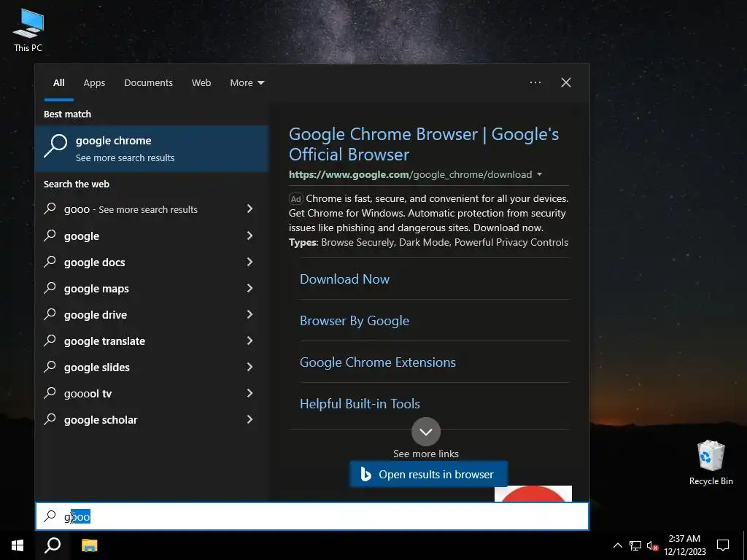The width and height of the screenshot is (747, 560).
Task: Click the red circular thumbnail below results
Action: (533, 494)
